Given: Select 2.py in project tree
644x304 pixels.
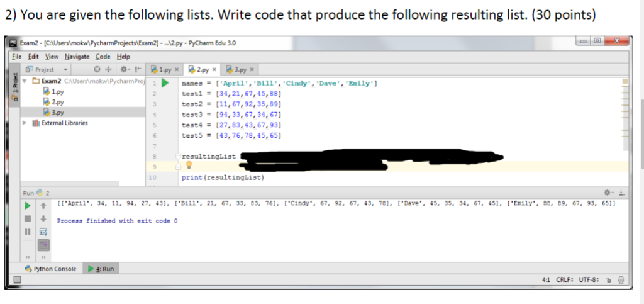Looking at the screenshot, I should pyautogui.click(x=53, y=102).
